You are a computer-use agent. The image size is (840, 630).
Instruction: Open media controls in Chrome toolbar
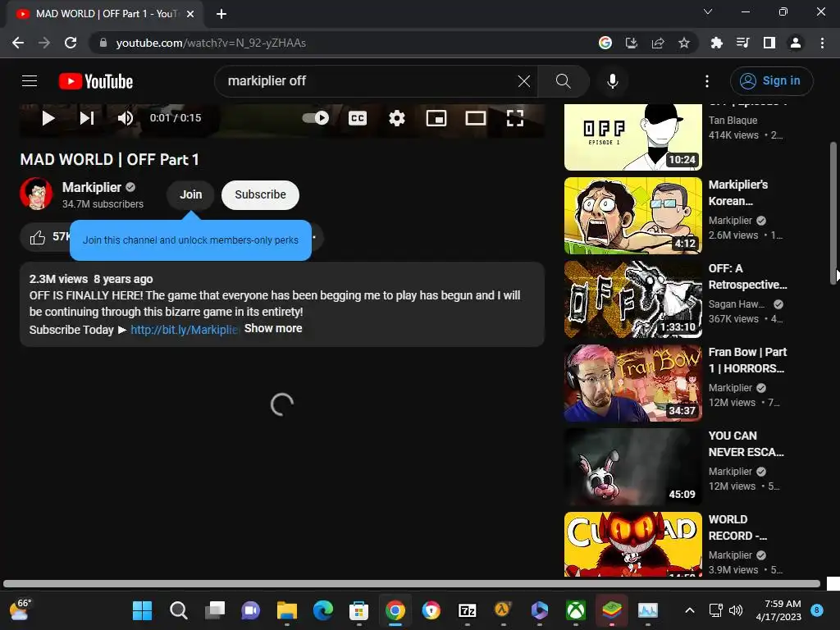pyautogui.click(x=743, y=43)
